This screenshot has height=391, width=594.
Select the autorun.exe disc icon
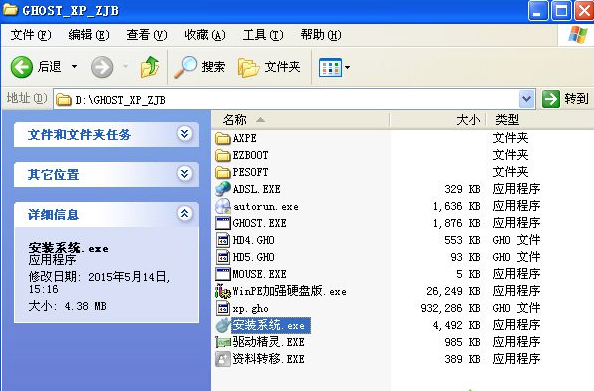pyautogui.click(x=223, y=206)
